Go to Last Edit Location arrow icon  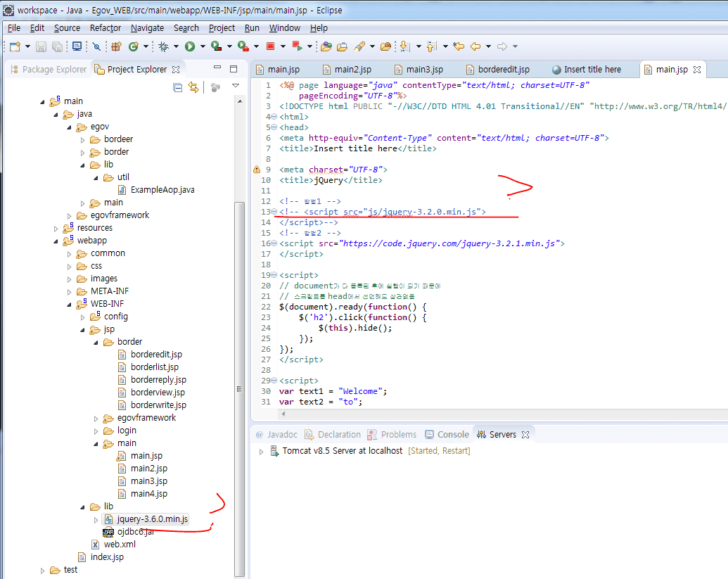459,46
